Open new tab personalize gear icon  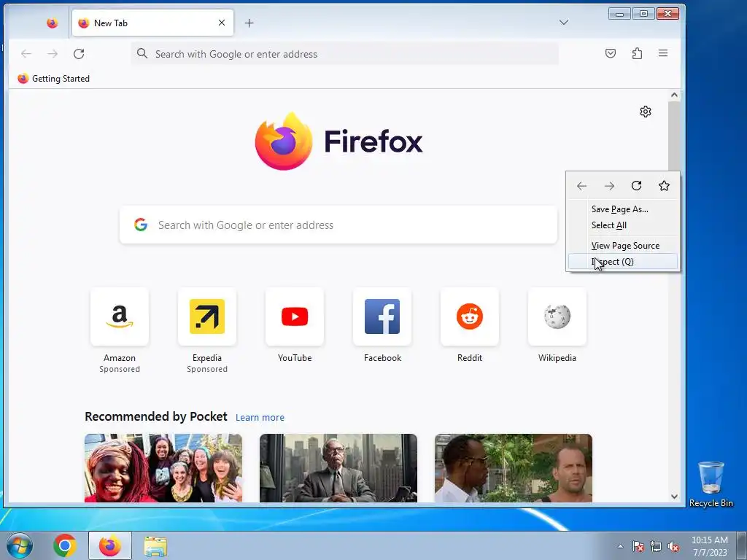(646, 112)
